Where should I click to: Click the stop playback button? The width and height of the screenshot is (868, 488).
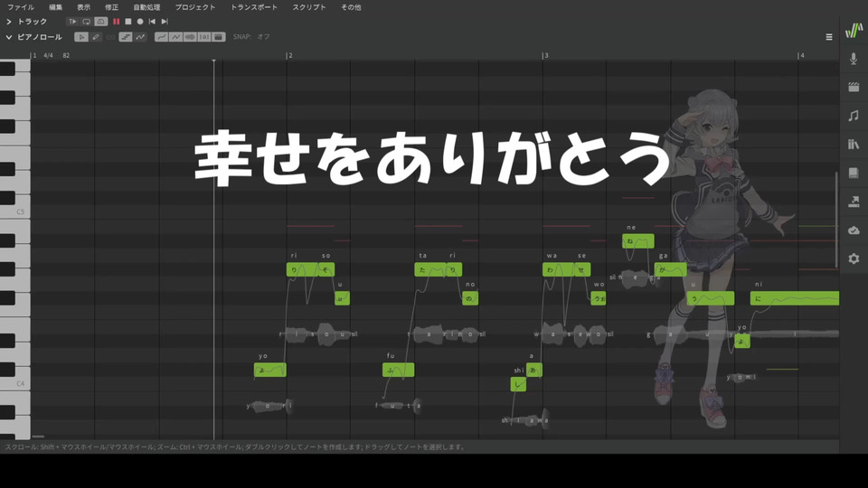(127, 22)
